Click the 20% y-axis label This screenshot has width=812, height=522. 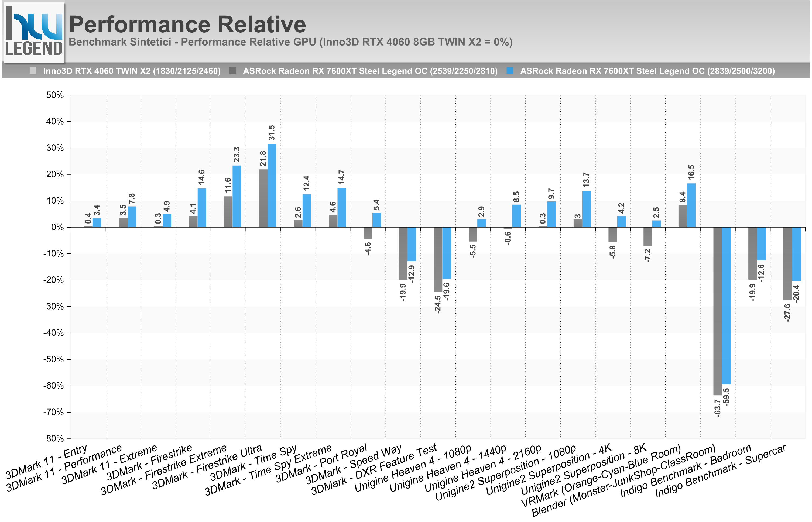point(55,174)
